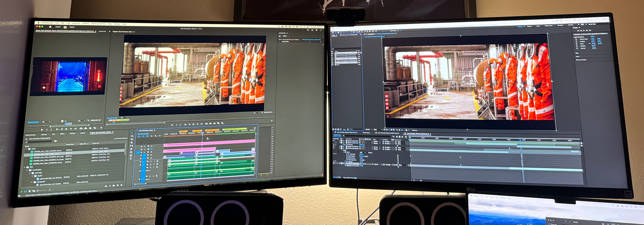The width and height of the screenshot is (644, 225).
Task: Switch to Media Browser tab in Premiere
Action: tap(30, 135)
